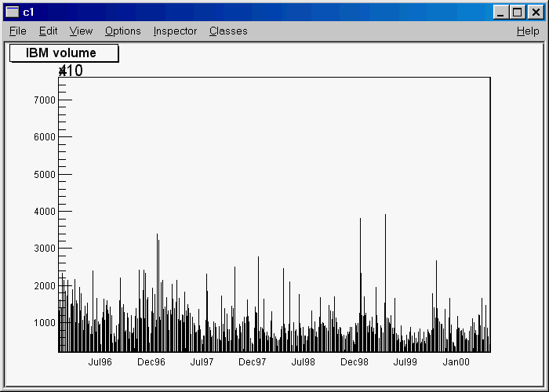Open the View menu

point(81,31)
